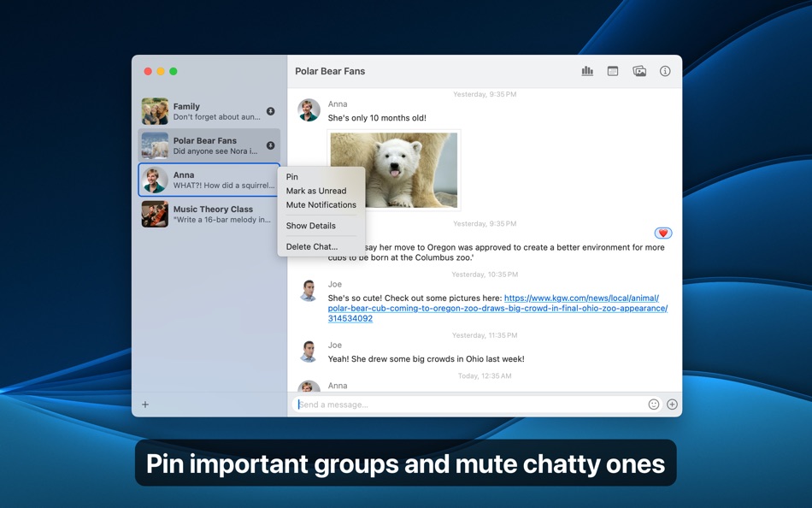Click inside the Send a message field

coord(470,405)
